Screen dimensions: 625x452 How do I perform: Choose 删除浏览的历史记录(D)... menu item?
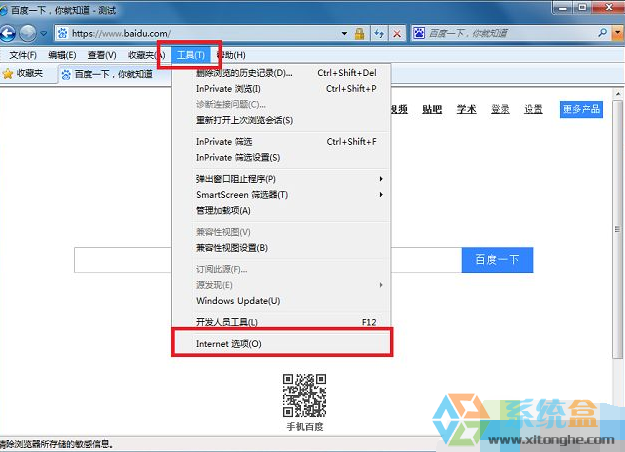[x=281, y=73]
